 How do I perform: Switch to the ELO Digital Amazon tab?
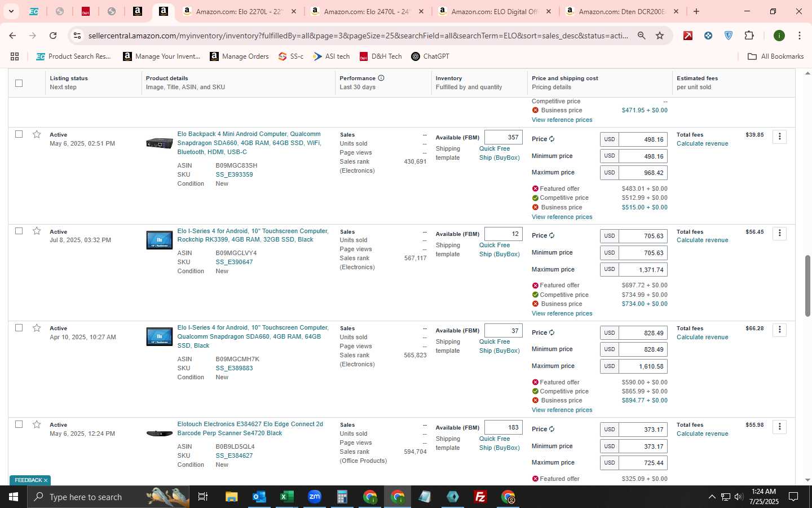tap(496, 11)
